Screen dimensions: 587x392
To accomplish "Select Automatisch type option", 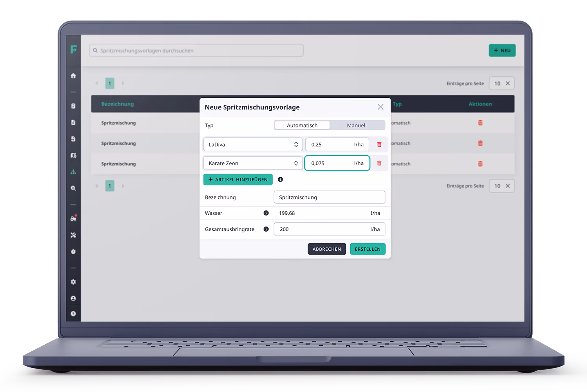I will 302,125.
